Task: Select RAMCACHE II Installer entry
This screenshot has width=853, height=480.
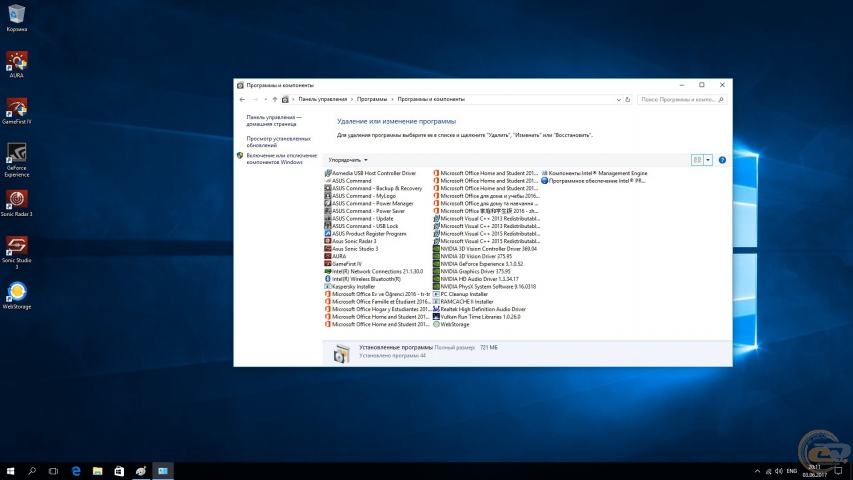Action: (x=463, y=301)
